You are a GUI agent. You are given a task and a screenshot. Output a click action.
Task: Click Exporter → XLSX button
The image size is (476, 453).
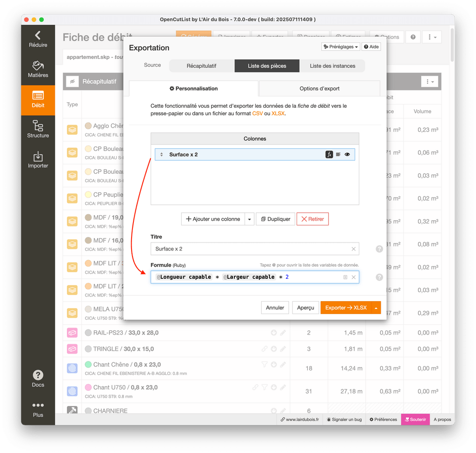346,308
